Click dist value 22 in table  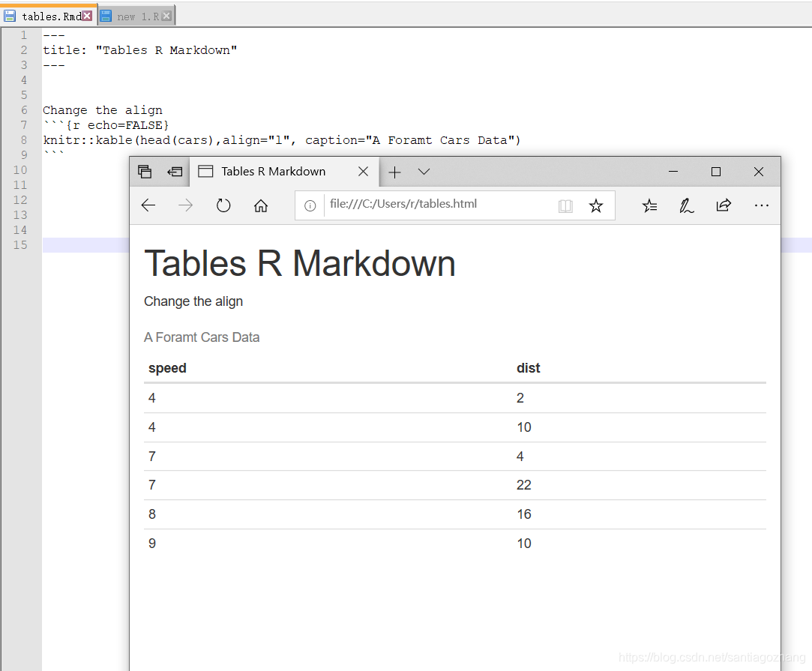523,485
